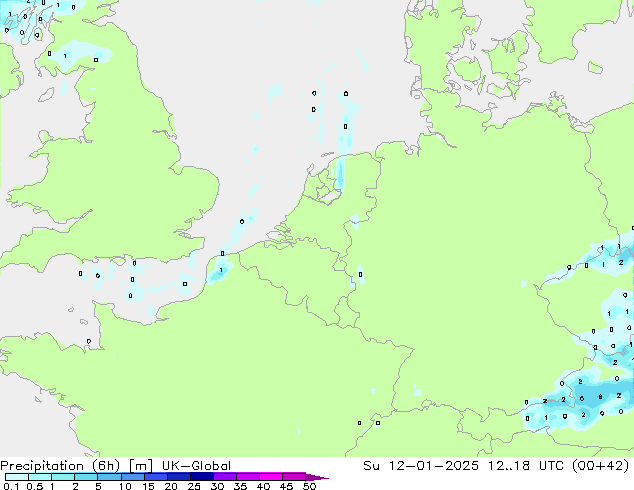Image resolution: width=634 pixels, height=490 pixels.
Task: Click the '25' legend scale label
Action: [x=194, y=486]
